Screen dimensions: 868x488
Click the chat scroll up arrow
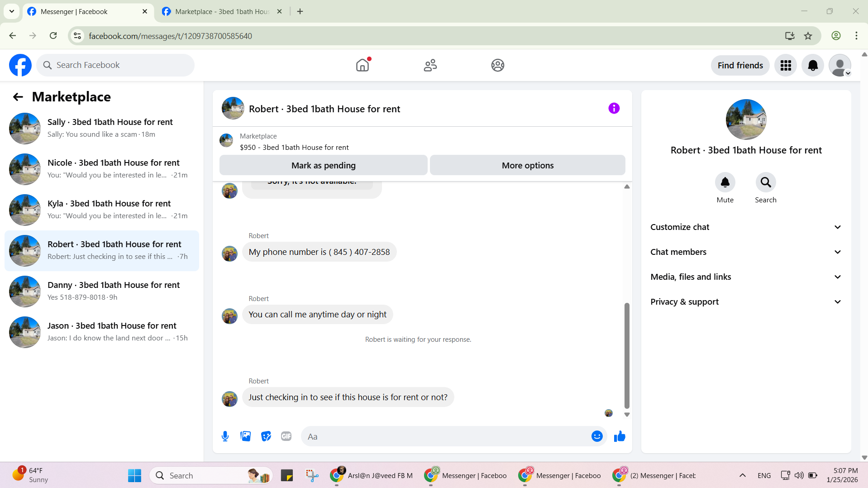coord(627,187)
